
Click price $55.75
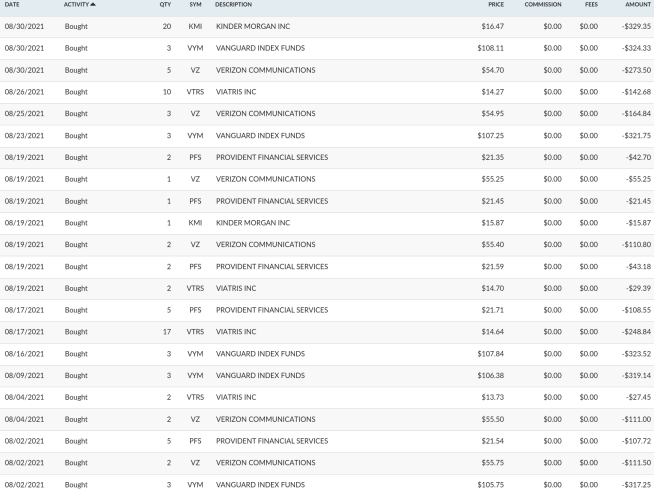pos(493,462)
